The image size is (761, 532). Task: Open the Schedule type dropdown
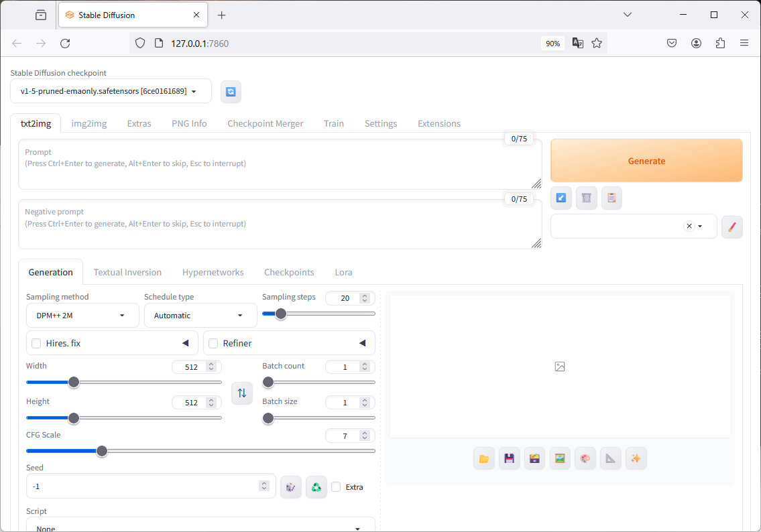click(x=200, y=315)
